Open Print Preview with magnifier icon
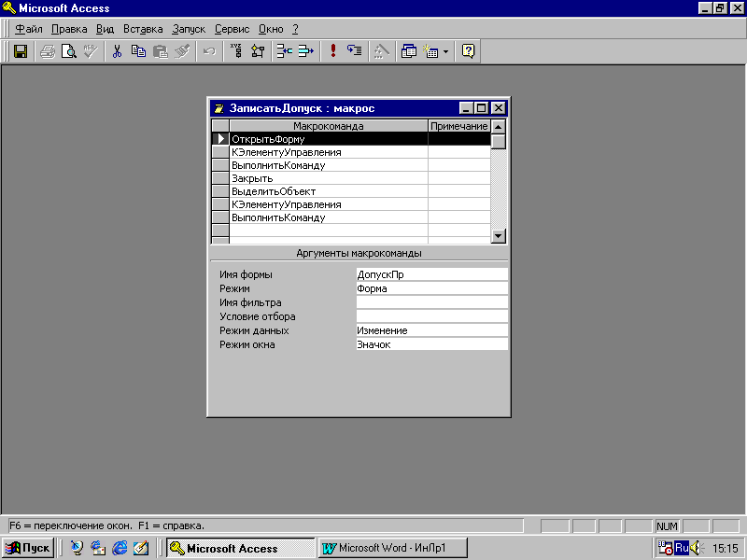This screenshot has width=747, height=560. click(x=69, y=51)
